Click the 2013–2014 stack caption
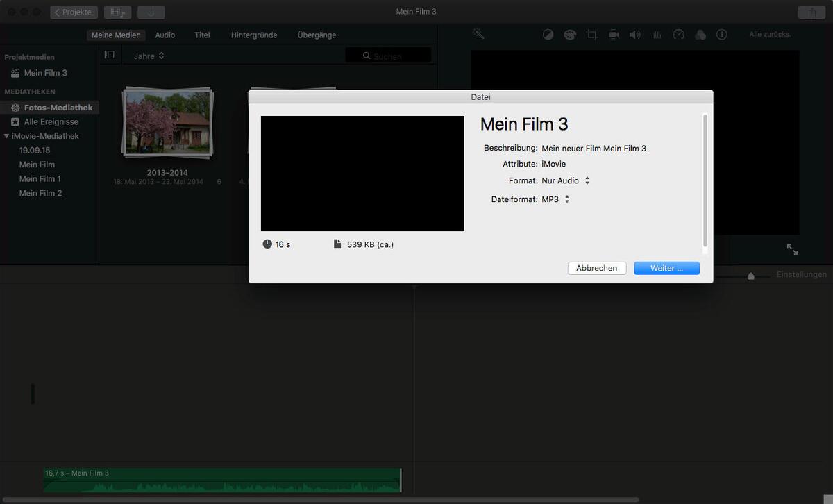Viewport: 833px width, 504px height. tap(167, 173)
